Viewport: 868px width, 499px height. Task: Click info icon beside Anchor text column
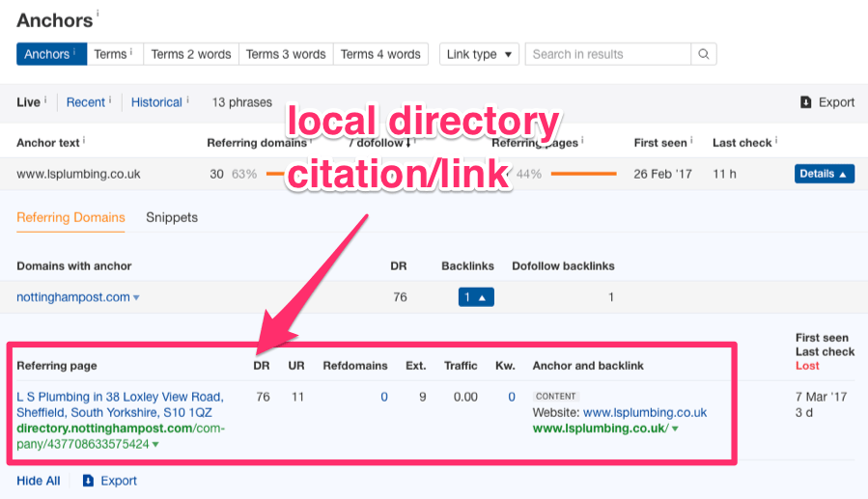tap(84, 141)
